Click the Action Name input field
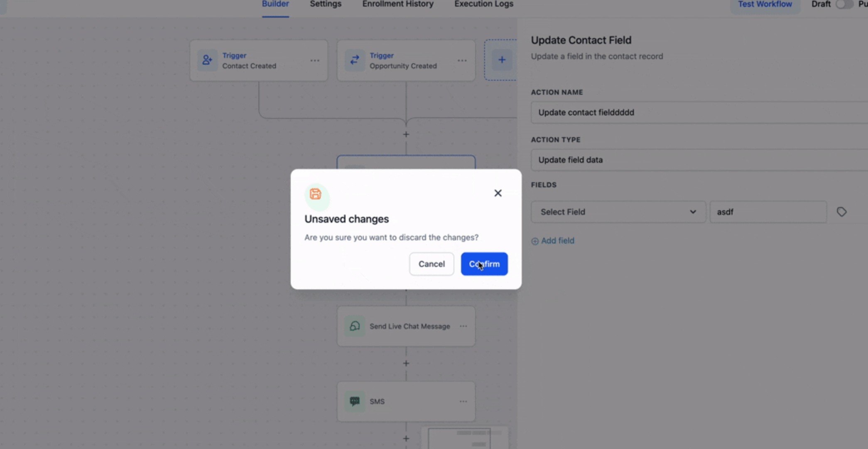Image resolution: width=868 pixels, height=449 pixels. [698, 113]
